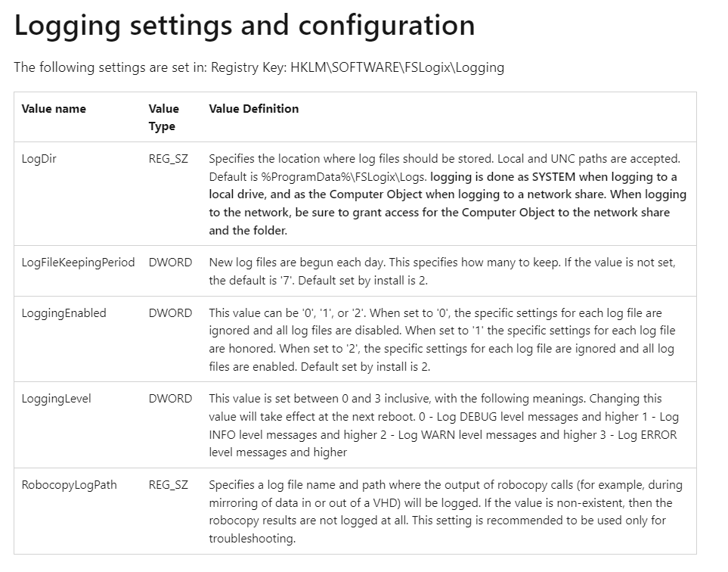Click the 'Value Type' column header
Screen dimensions: 728x572
pyautogui.click(x=163, y=117)
